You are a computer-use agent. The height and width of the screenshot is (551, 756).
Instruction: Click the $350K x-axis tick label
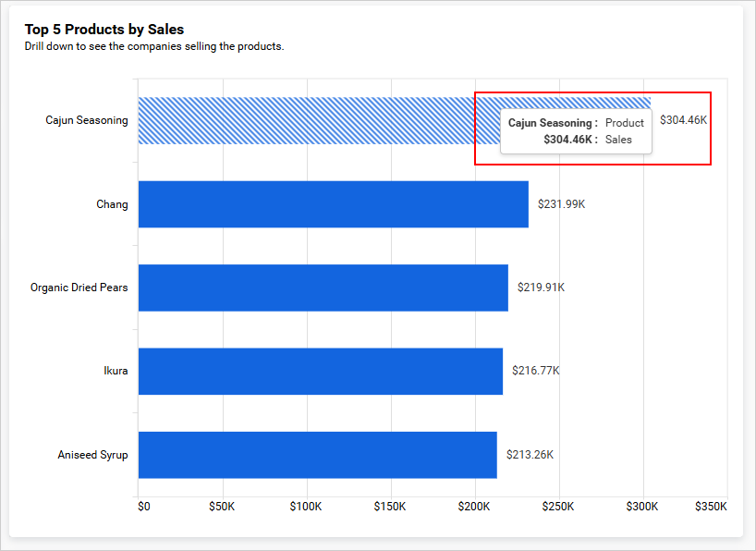(x=711, y=507)
